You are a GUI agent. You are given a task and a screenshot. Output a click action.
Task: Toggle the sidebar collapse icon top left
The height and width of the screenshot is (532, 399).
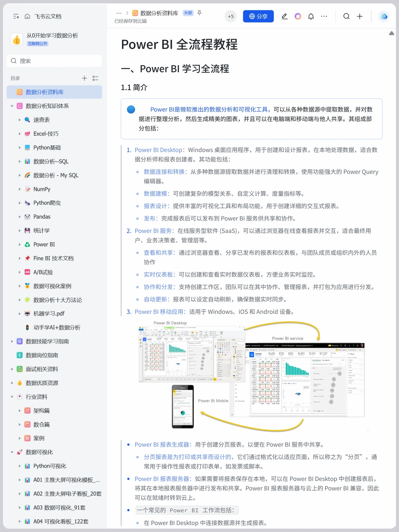coord(16,16)
